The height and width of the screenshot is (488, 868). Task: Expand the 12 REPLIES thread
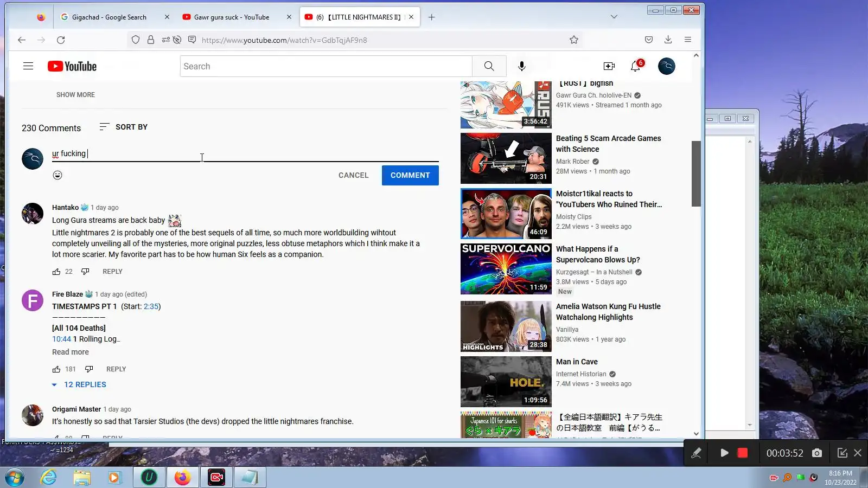pos(79,384)
